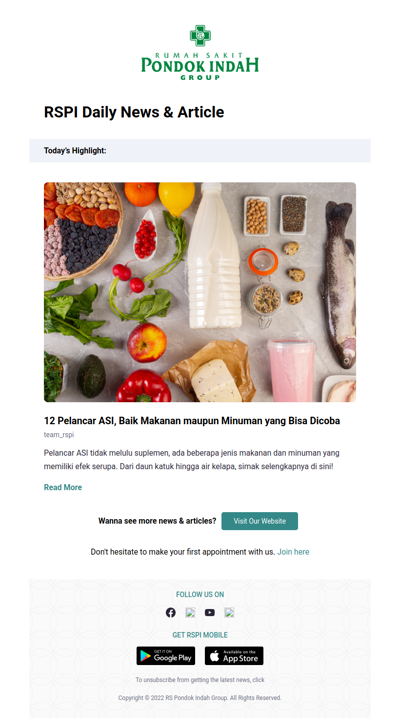Open the 12 Pelancar ASI article title
The width and height of the screenshot is (400, 718).
point(192,421)
